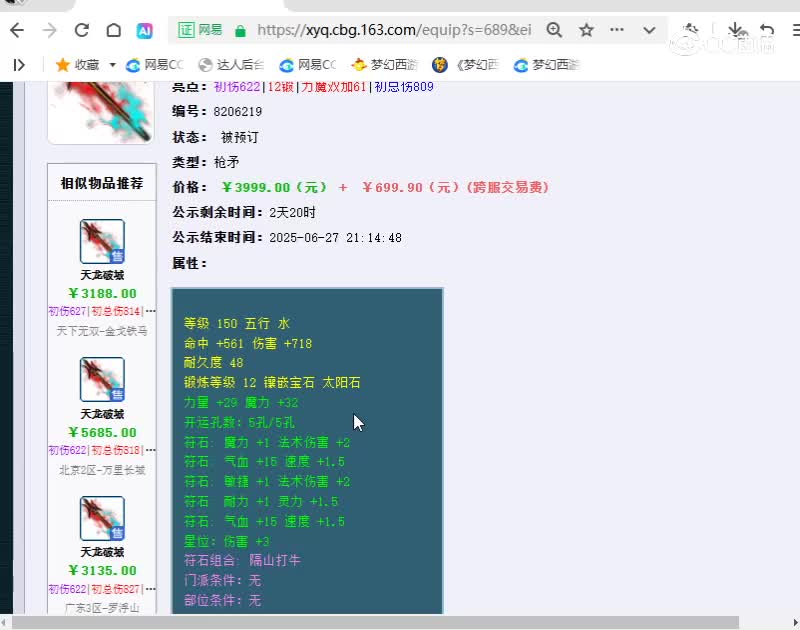Click the 12锻 highlight tag
800x630 pixels.
coord(281,87)
